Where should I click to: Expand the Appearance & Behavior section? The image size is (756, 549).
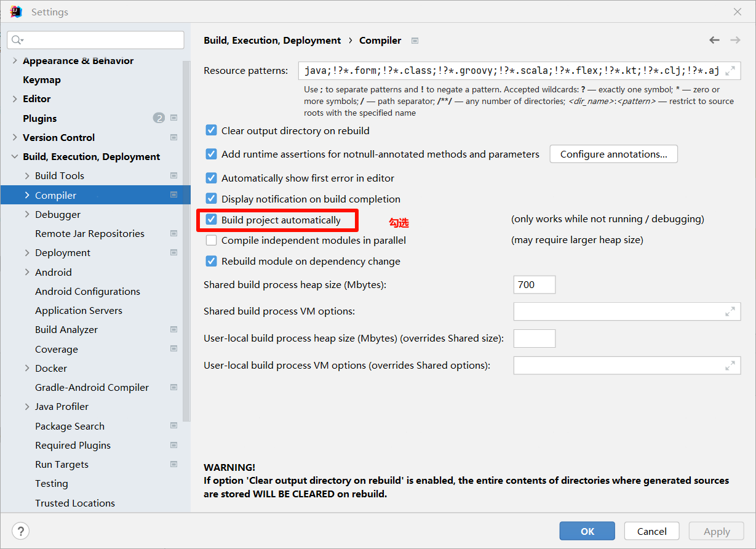click(x=15, y=61)
